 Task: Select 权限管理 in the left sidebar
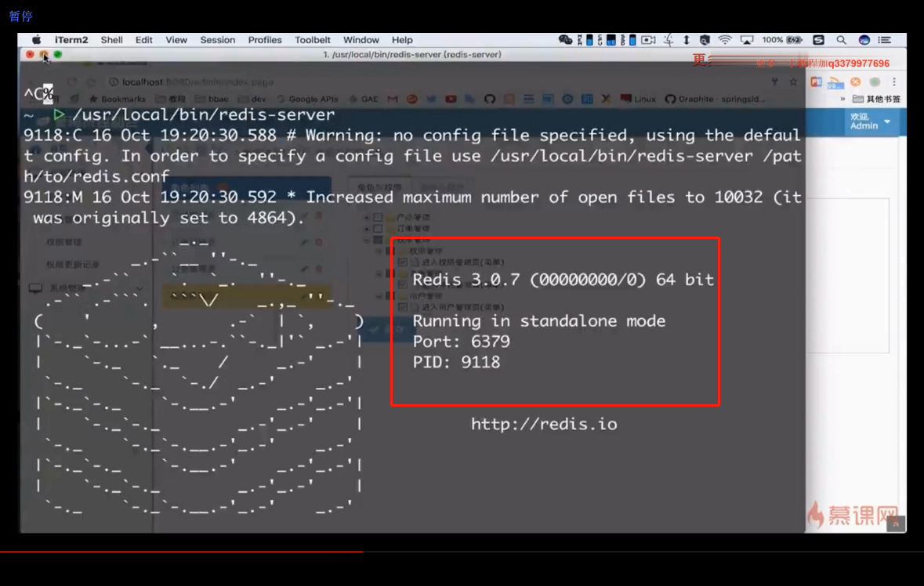[x=63, y=242]
